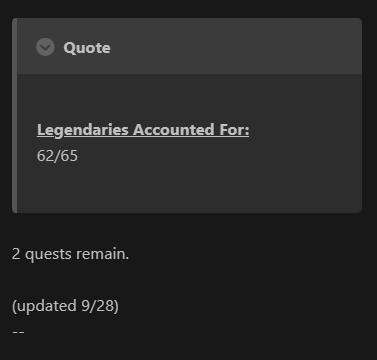
Task: Select the word "Legendaries" in the heading
Action: (x=83, y=130)
